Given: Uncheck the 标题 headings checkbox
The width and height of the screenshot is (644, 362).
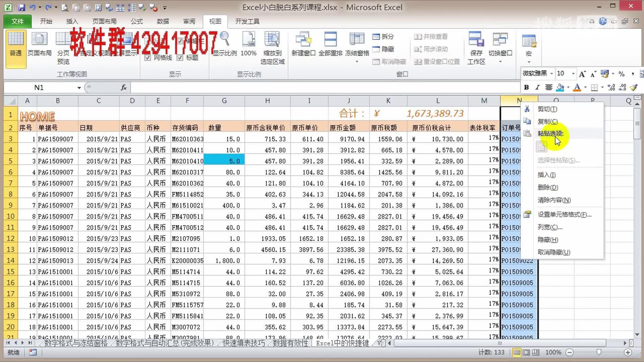Looking at the screenshot, I should [180, 58].
